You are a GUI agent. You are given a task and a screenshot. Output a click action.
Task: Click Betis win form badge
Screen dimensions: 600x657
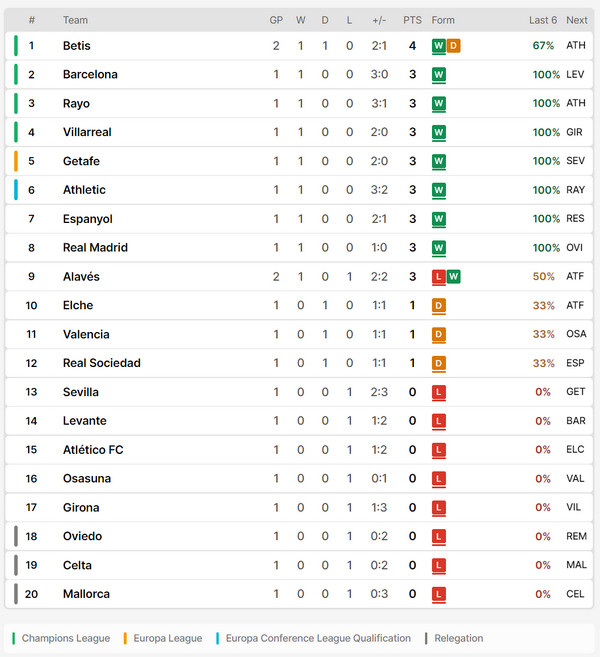point(439,46)
